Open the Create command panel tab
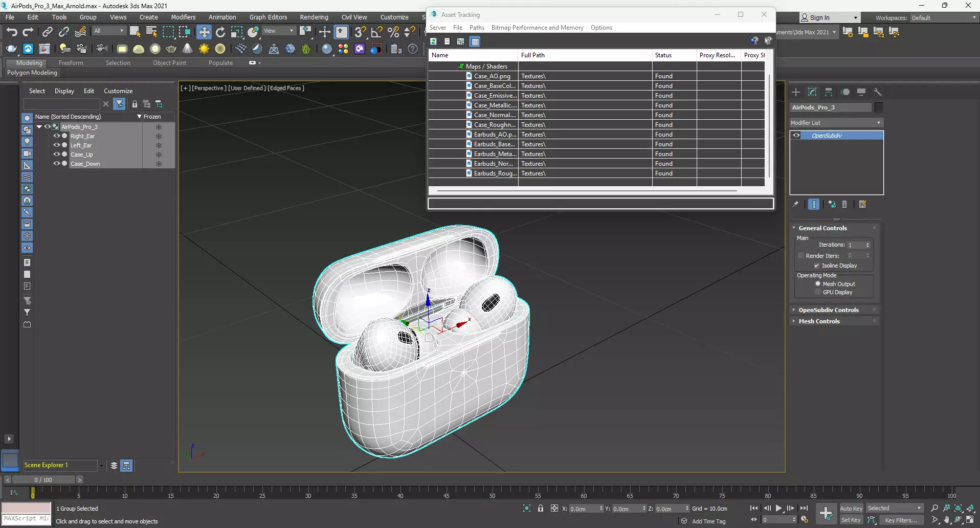Image resolution: width=980 pixels, height=528 pixels. 796,92
